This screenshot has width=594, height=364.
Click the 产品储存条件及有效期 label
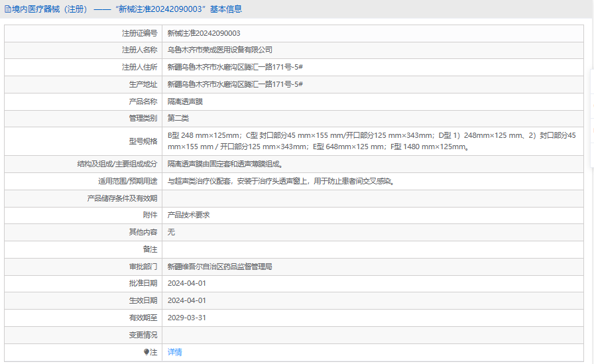pyautogui.click(x=122, y=198)
